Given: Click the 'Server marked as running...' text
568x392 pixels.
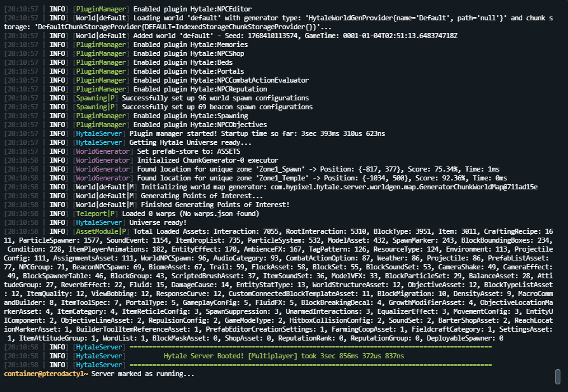Looking at the screenshot, I should click(143, 374).
